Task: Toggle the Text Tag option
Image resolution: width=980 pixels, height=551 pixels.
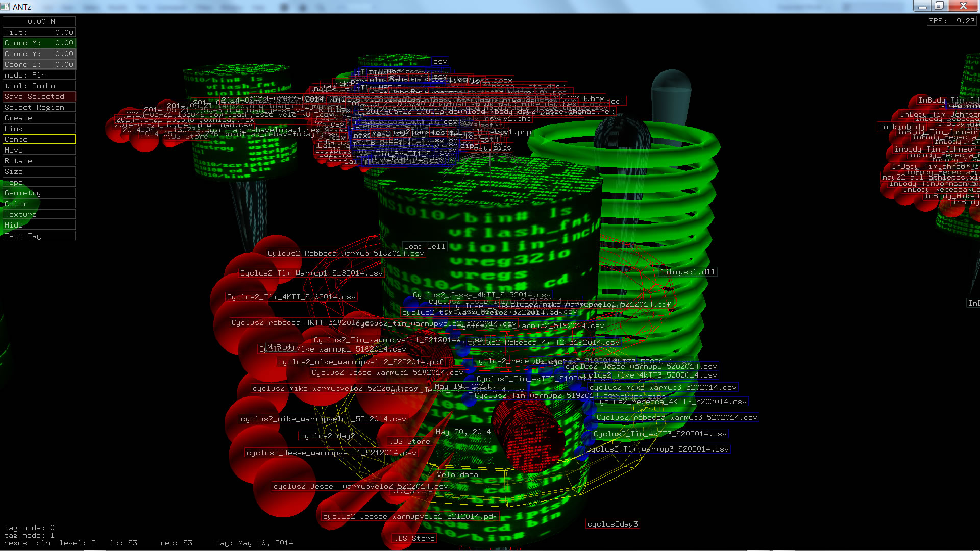Action: (39, 236)
